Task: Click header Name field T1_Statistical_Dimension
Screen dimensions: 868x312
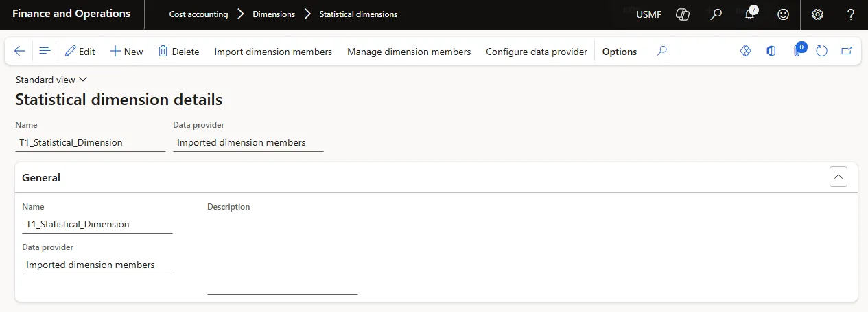Action: click(x=91, y=143)
